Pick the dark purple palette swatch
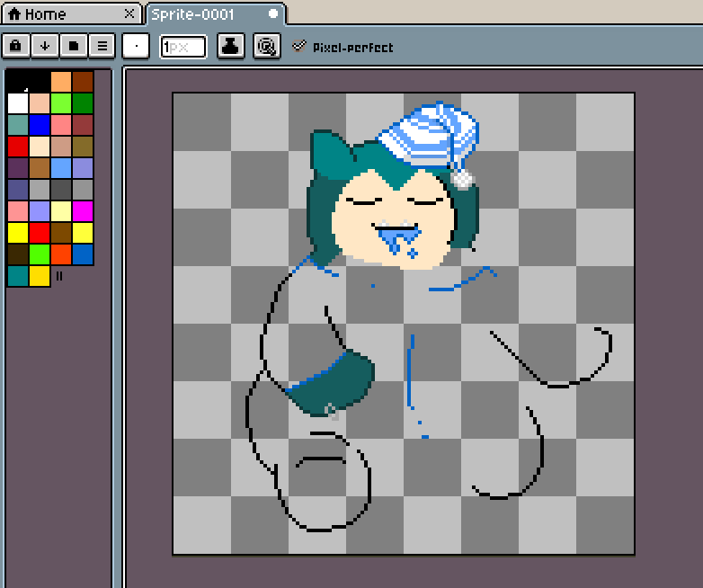The width and height of the screenshot is (703, 588). (18, 168)
